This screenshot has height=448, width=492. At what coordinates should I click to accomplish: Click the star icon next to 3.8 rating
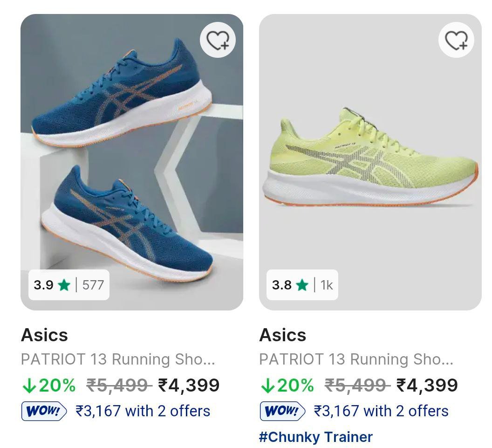point(303,286)
